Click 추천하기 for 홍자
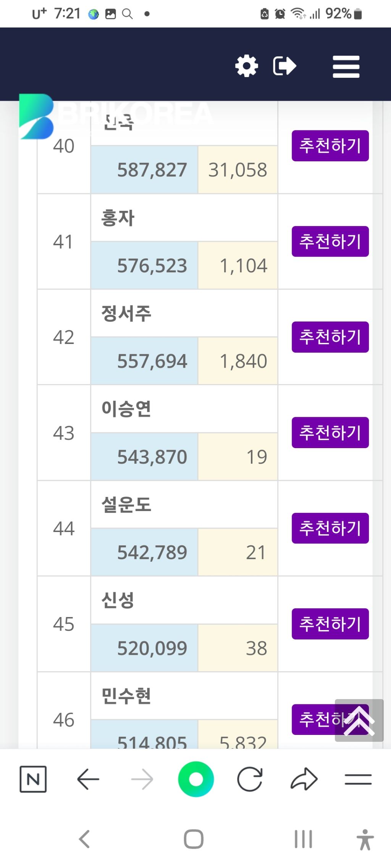391x868 pixels. point(330,241)
